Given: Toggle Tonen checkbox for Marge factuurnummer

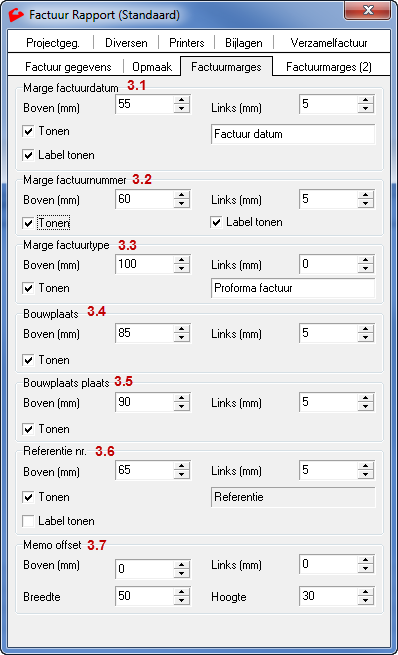Looking at the screenshot, I should click(28, 223).
